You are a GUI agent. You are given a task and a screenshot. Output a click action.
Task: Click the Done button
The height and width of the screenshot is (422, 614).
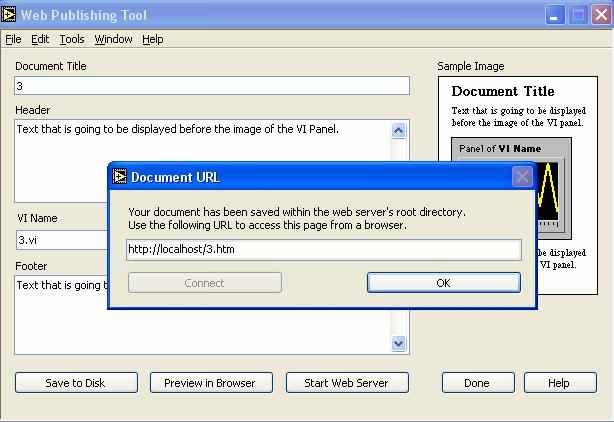[478, 383]
